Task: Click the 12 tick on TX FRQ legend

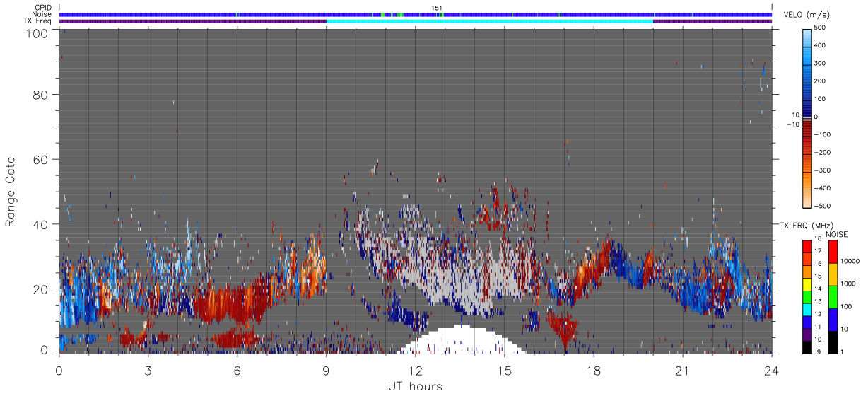Action: coord(816,313)
